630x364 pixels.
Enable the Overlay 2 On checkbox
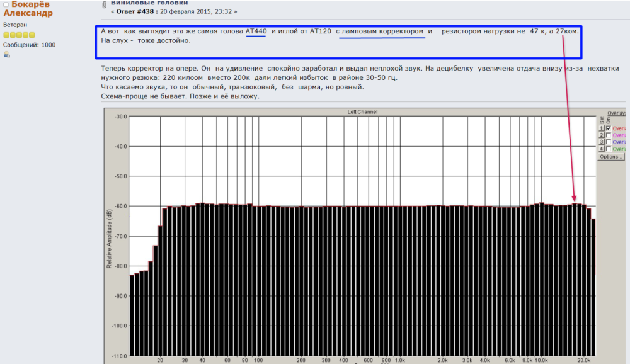click(x=609, y=135)
